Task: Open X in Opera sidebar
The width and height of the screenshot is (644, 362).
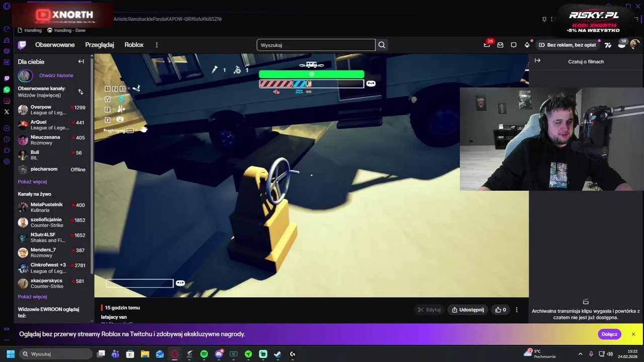Action: 7,112
